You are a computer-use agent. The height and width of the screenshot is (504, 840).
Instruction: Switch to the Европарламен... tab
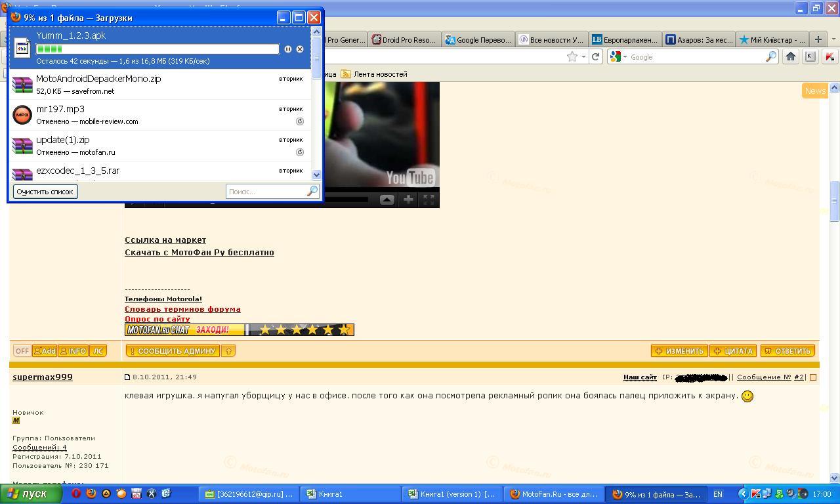coord(625,39)
